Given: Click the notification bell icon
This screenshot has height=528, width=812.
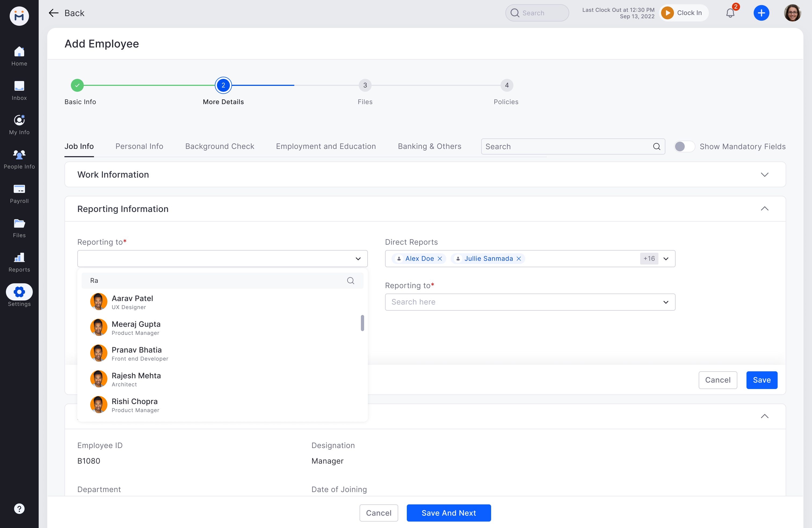Looking at the screenshot, I should 730,13.
